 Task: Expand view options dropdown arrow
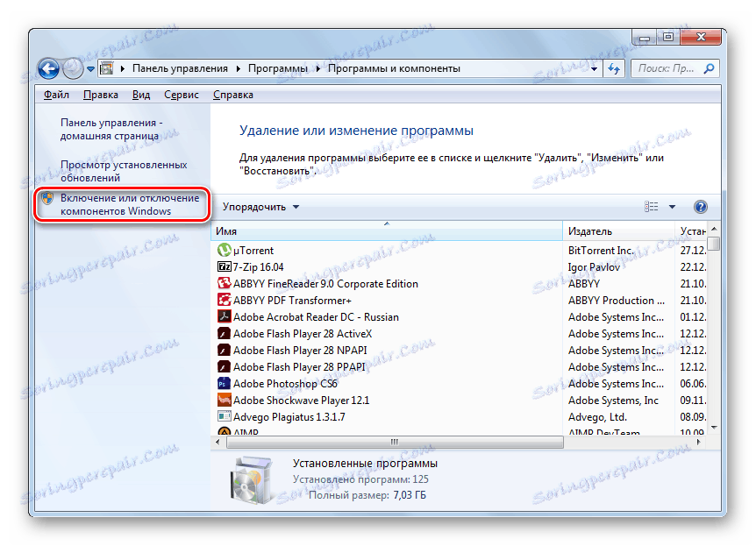[x=672, y=207]
